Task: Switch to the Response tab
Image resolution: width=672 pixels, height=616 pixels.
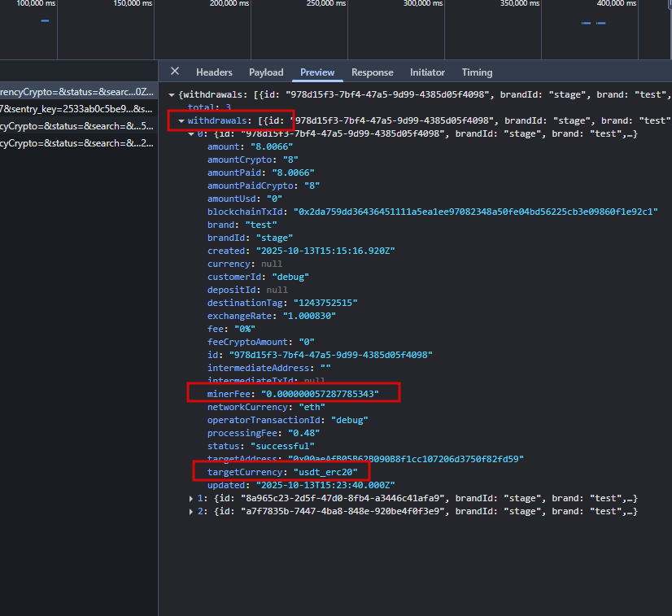Action: (x=372, y=72)
